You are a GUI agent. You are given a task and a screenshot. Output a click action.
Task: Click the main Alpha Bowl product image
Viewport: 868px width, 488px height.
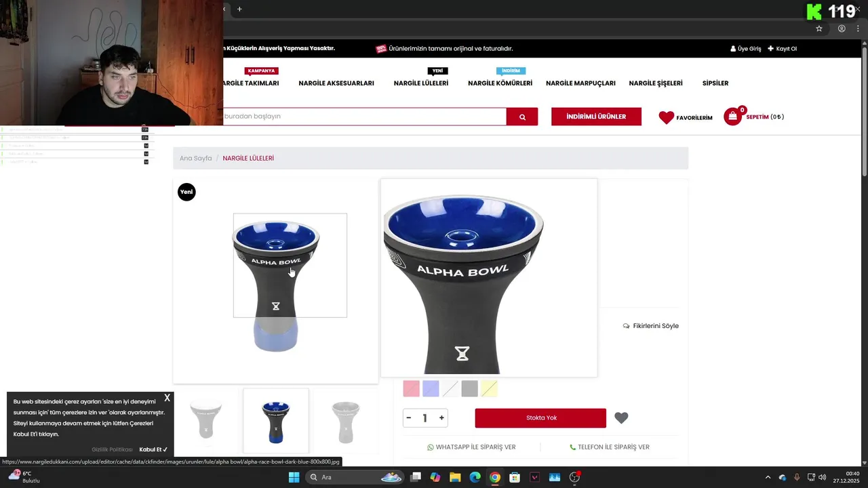(x=276, y=281)
